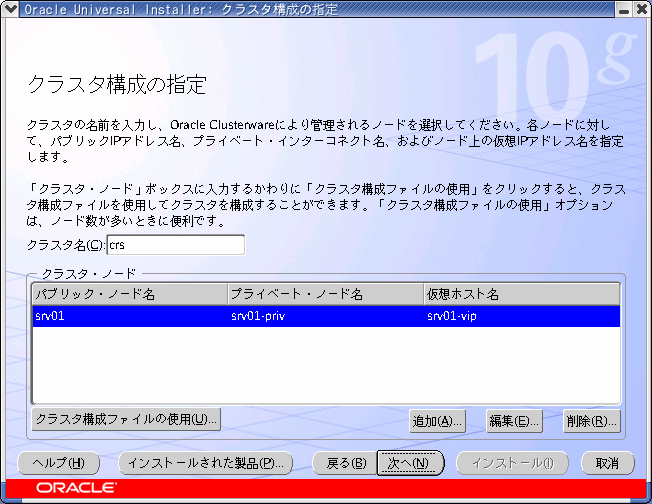Click the パブリック・ノード名 column header

tap(130, 294)
